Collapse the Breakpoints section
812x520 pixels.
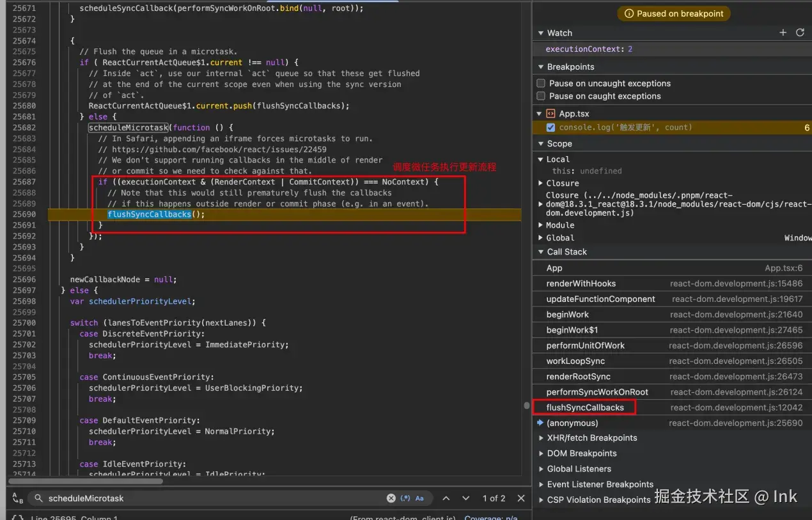tap(540, 67)
